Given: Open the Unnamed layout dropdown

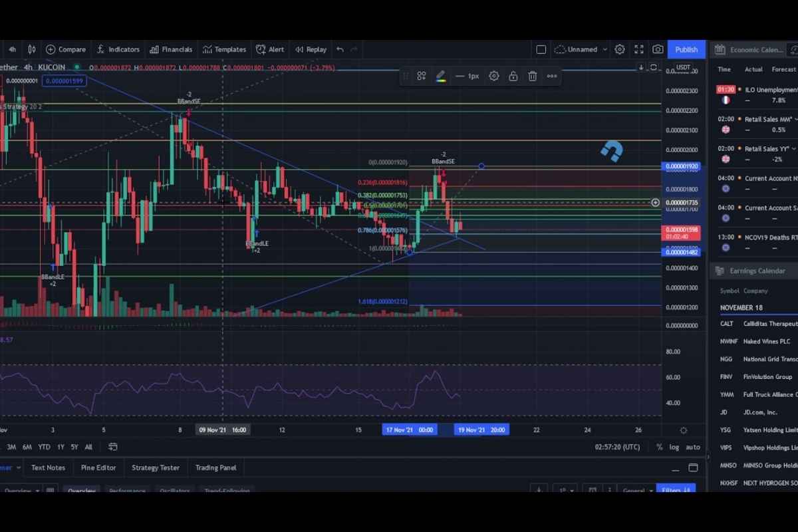Looking at the screenshot, I should [581, 49].
